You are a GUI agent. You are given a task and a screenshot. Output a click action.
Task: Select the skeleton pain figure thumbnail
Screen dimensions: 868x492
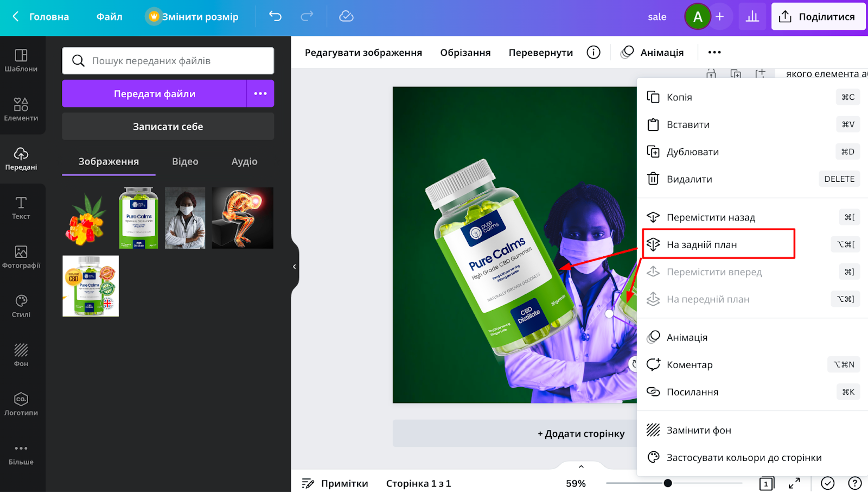[242, 218]
